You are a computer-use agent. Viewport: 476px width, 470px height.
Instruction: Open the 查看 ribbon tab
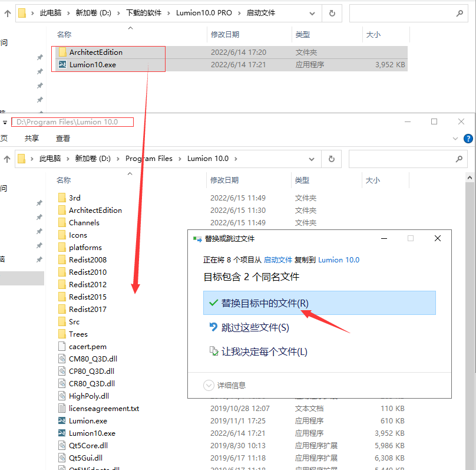pos(63,139)
